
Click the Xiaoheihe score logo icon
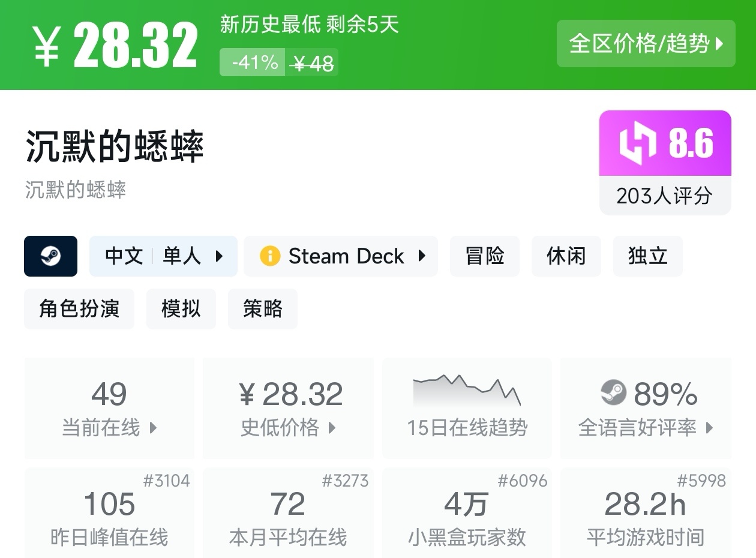tap(638, 143)
